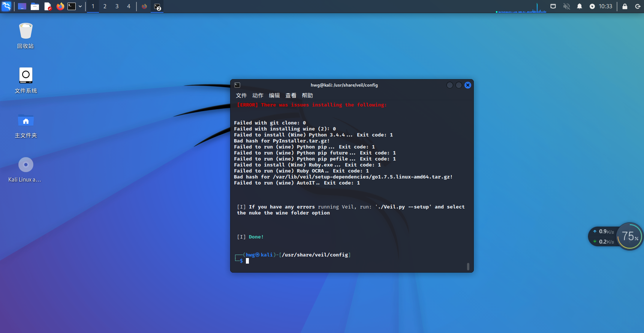The height and width of the screenshot is (333, 644).
Task: Click the 'go1.7.5.linux-amd64.tar.gz!' bad hash line
Action: [x=343, y=177]
